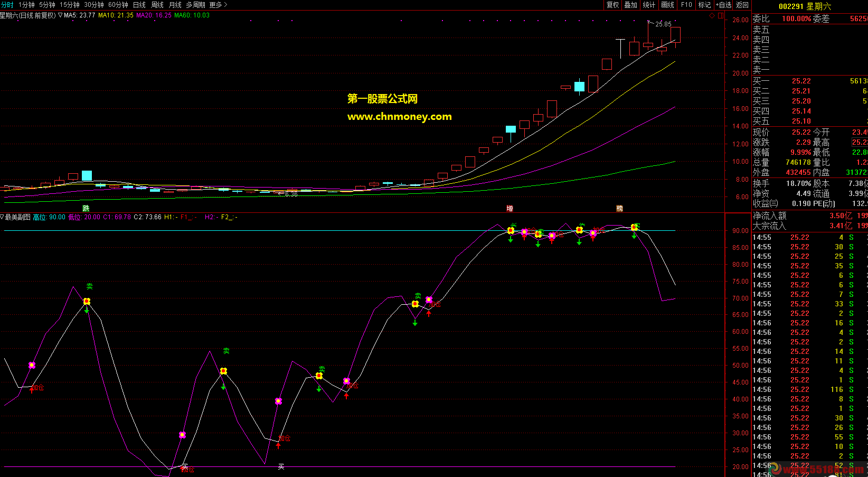Select the 30分钟 period tab

94,5
